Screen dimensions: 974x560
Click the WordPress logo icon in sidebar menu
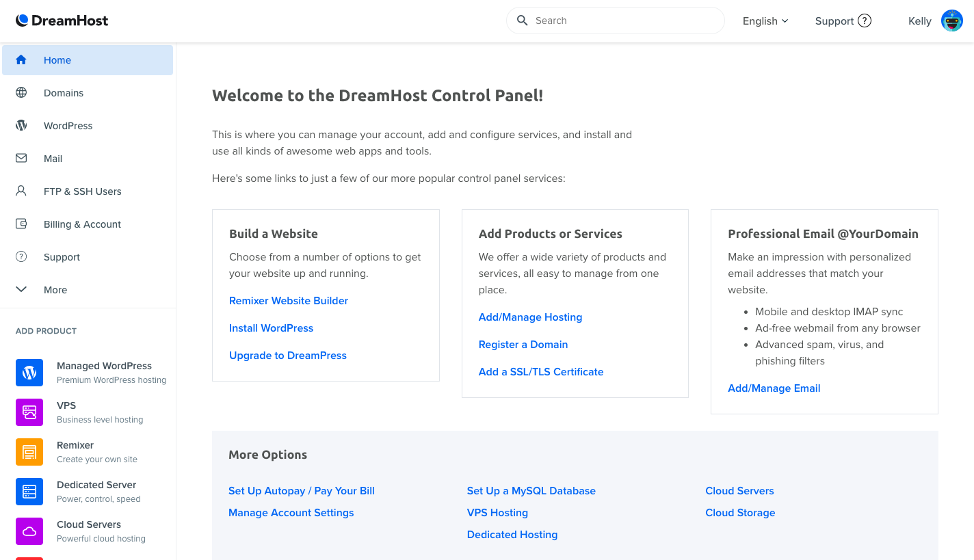(21, 125)
